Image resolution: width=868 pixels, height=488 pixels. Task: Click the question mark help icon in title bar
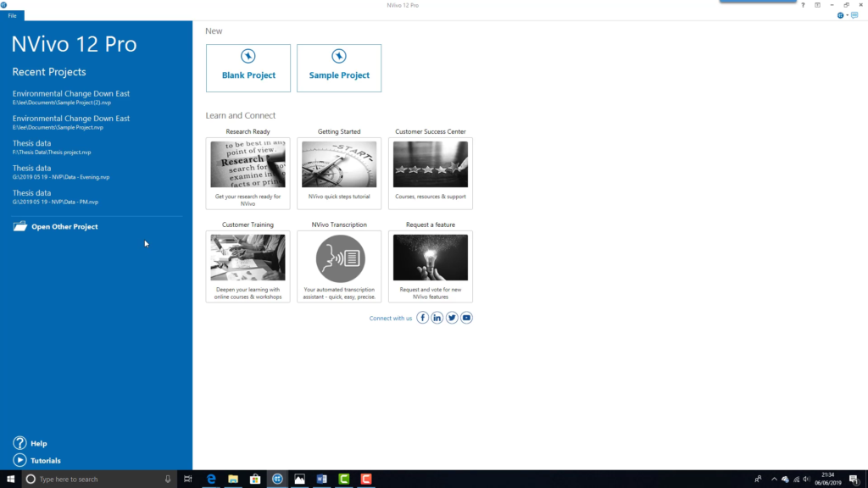pyautogui.click(x=803, y=5)
